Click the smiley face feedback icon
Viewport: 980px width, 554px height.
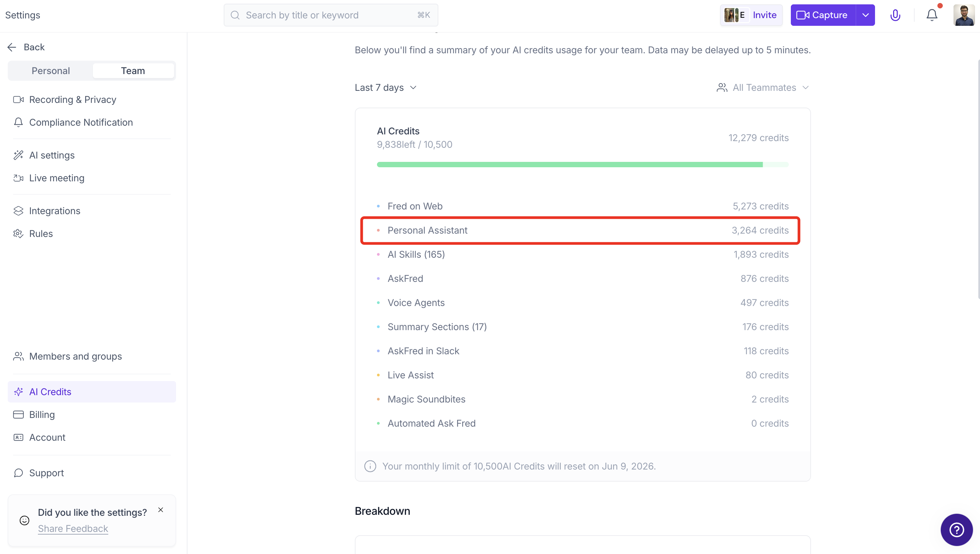pos(24,520)
